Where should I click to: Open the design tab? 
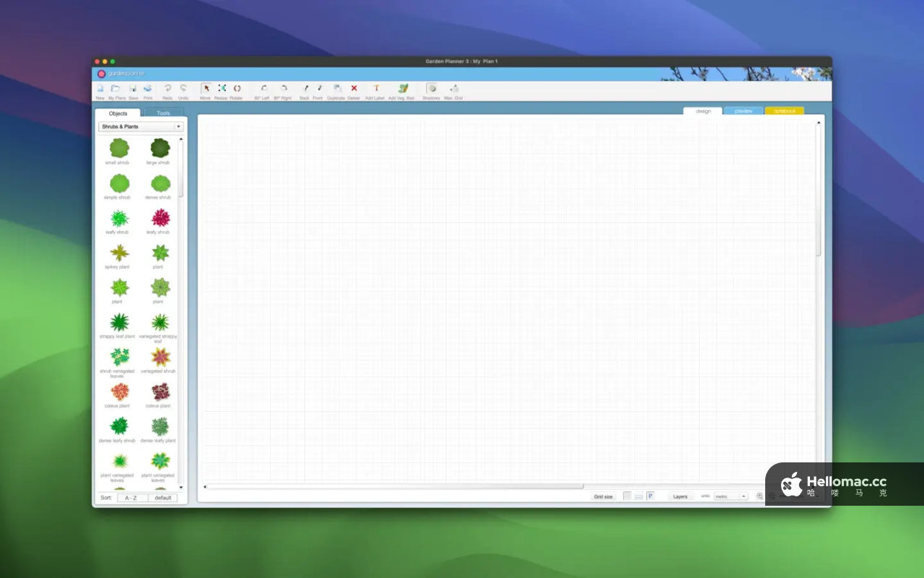coord(703,111)
